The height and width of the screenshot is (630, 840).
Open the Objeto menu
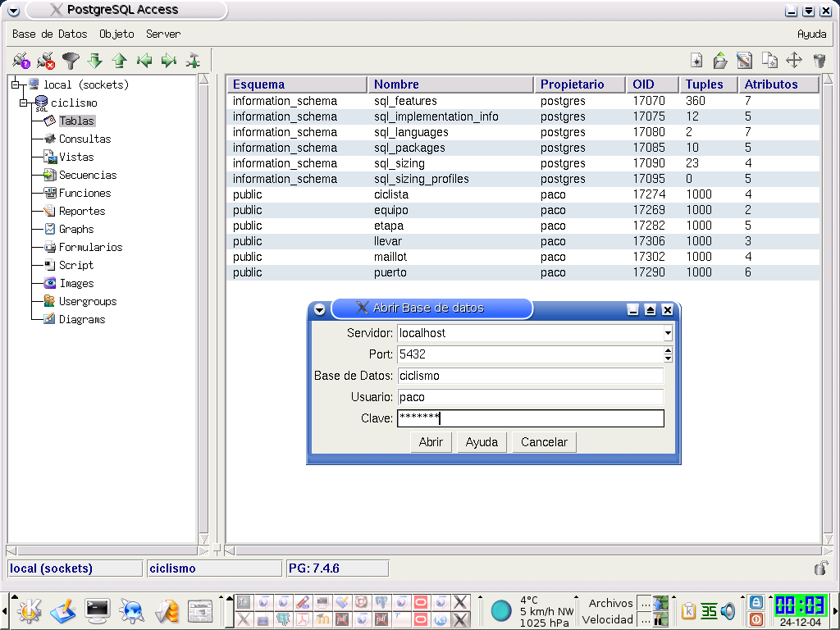coord(116,34)
